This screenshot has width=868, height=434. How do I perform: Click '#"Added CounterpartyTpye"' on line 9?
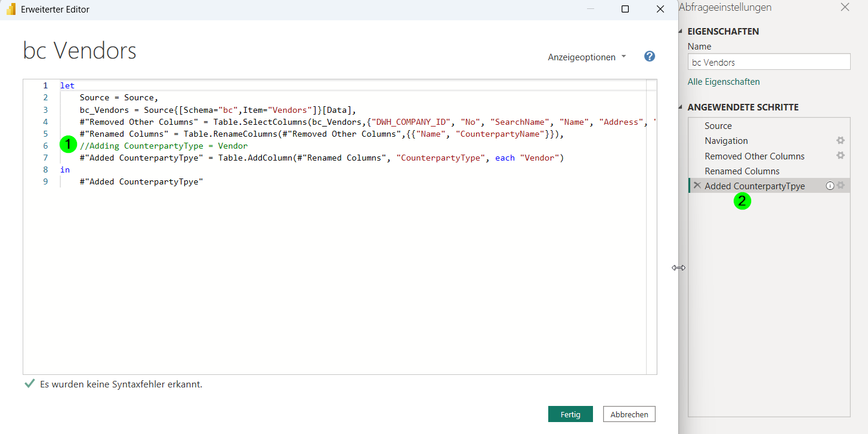pyautogui.click(x=141, y=181)
